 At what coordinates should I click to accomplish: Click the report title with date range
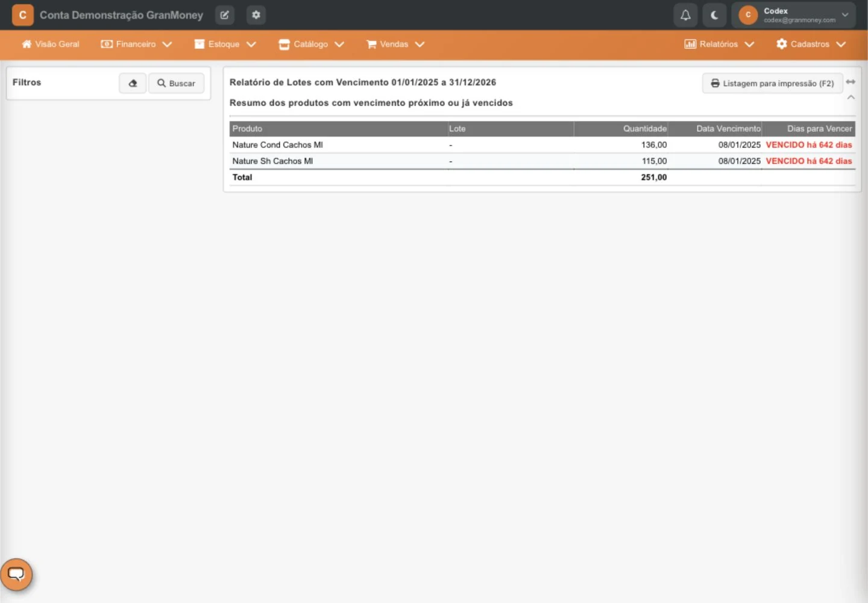click(363, 82)
